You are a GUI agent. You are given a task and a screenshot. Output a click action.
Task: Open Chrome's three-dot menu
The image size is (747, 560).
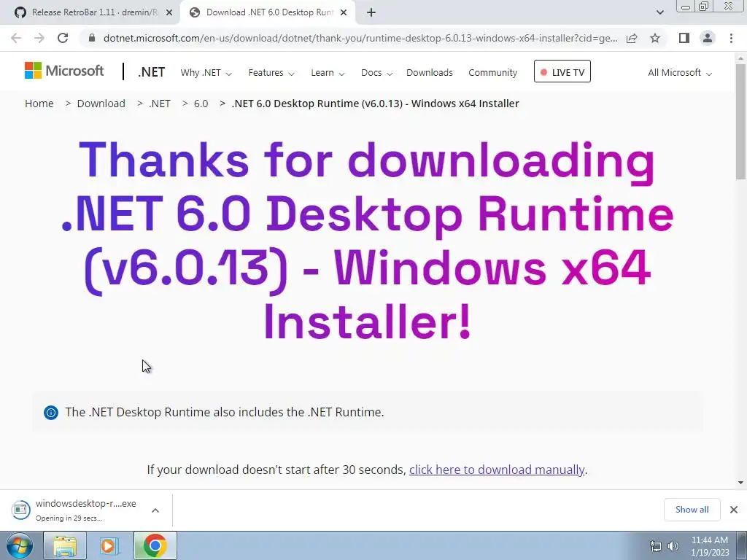(x=731, y=38)
